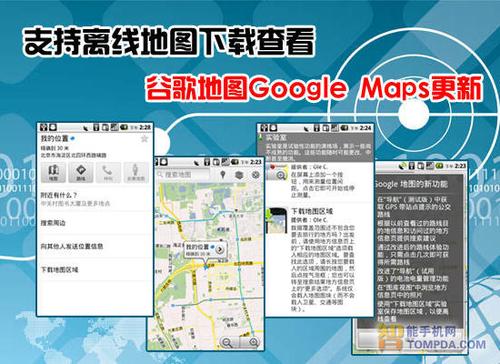Tap the download map area thumbnail in Labs
The image size is (500, 364).
coord(277,221)
